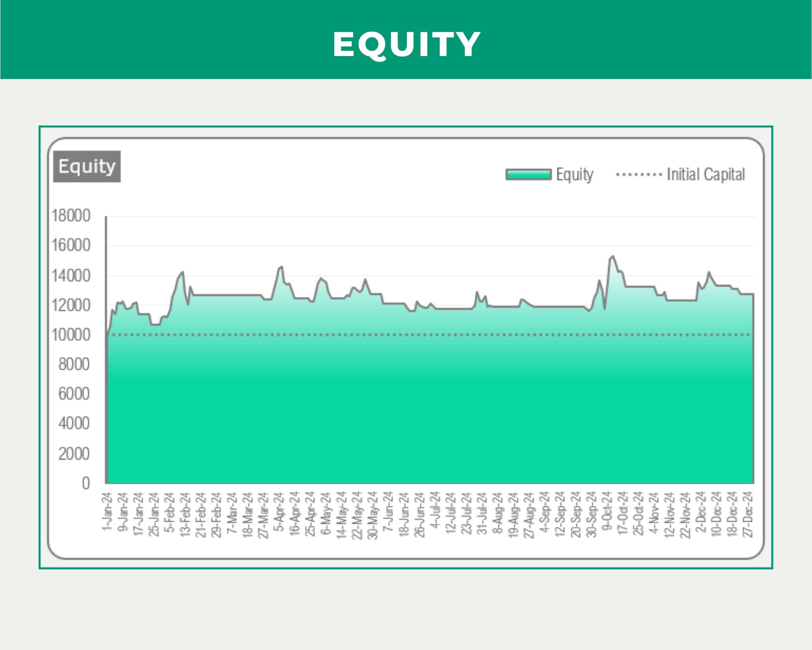Click the 1-Jan-24 date label

click(107, 511)
